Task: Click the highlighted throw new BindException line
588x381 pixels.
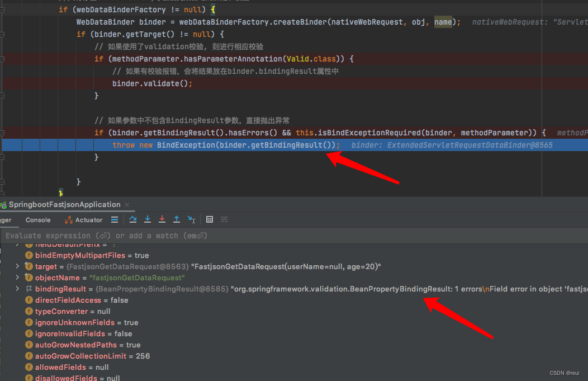Action: coord(294,145)
